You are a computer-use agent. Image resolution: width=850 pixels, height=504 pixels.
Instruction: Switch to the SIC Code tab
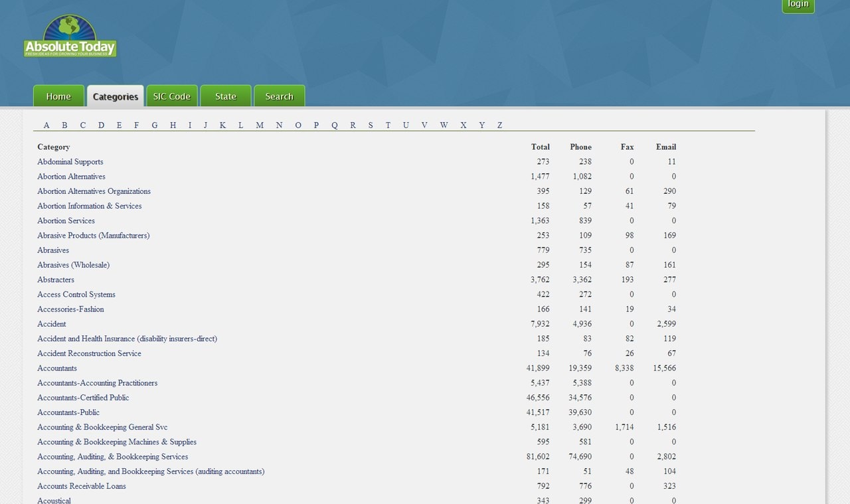tap(171, 96)
